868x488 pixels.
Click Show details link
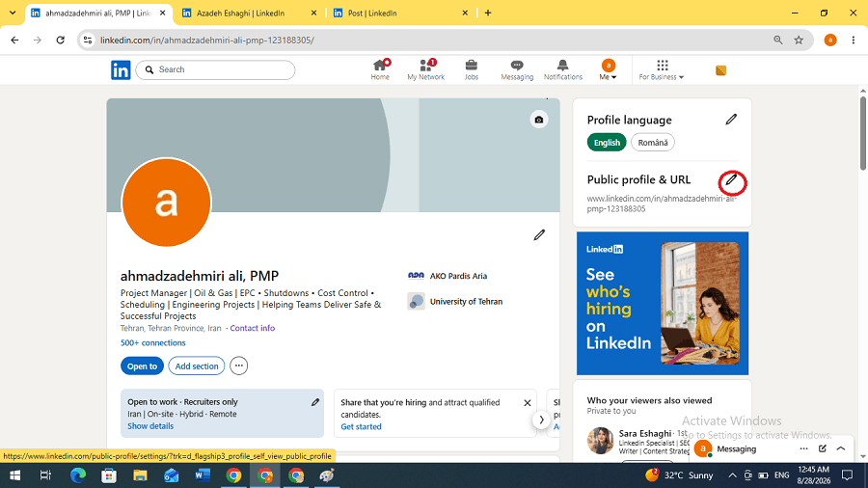[150, 426]
